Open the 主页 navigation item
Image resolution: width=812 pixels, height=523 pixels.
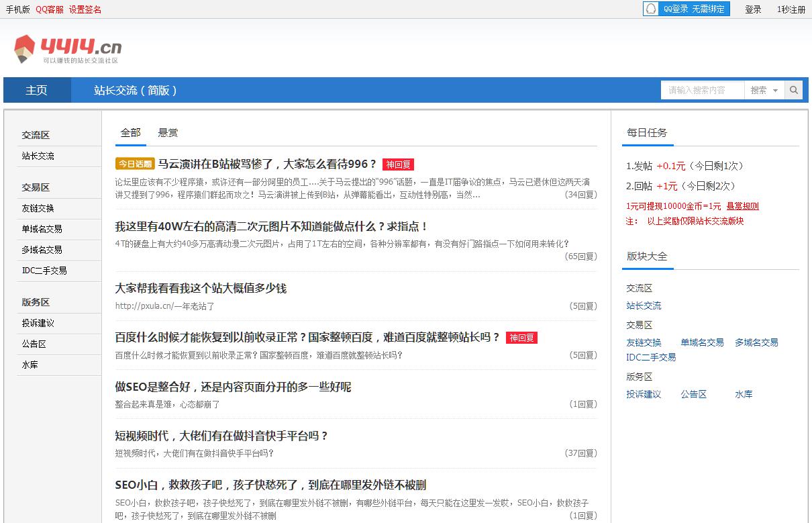(x=37, y=90)
